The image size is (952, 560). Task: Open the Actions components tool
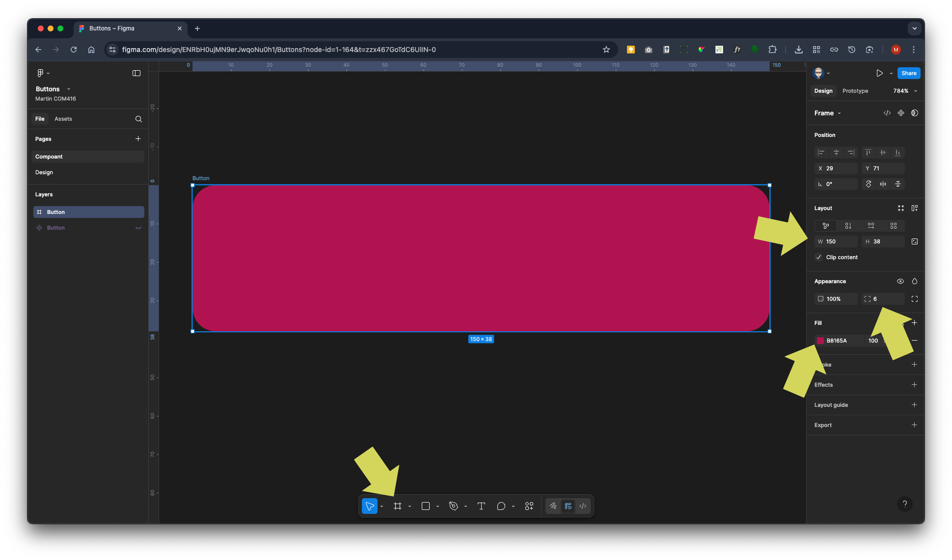point(529,506)
